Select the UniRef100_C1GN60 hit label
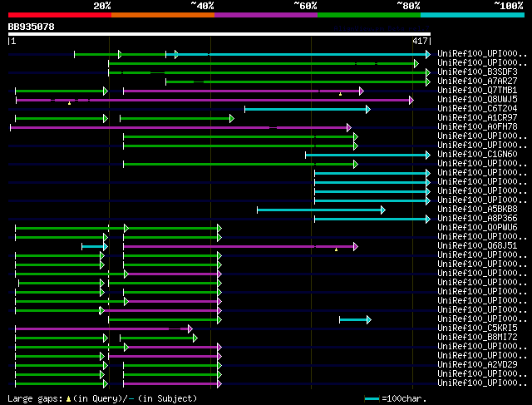Viewport: 532px width, 405px height. (x=477, y=155)
